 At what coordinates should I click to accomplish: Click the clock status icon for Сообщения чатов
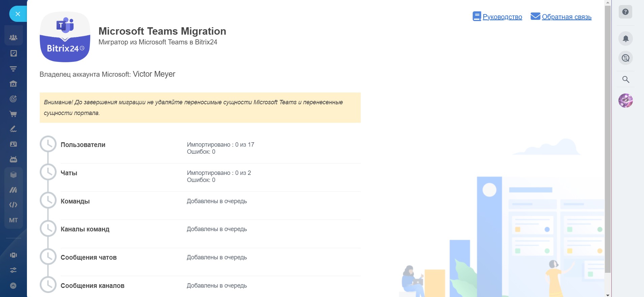48,257
